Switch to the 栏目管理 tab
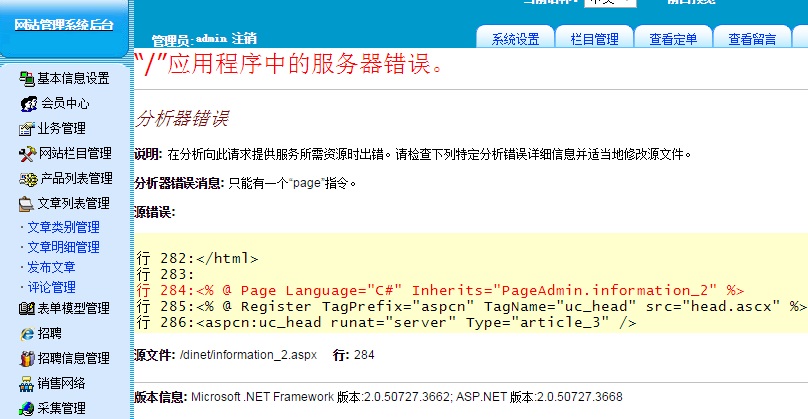Viewport: 808px width, 419px height. point(594,39)
